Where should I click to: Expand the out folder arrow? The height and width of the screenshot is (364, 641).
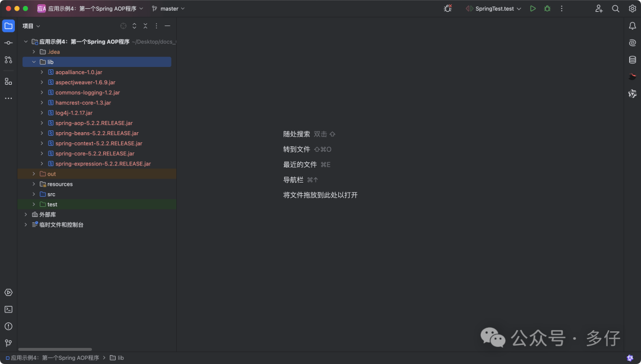coord(34,174)
